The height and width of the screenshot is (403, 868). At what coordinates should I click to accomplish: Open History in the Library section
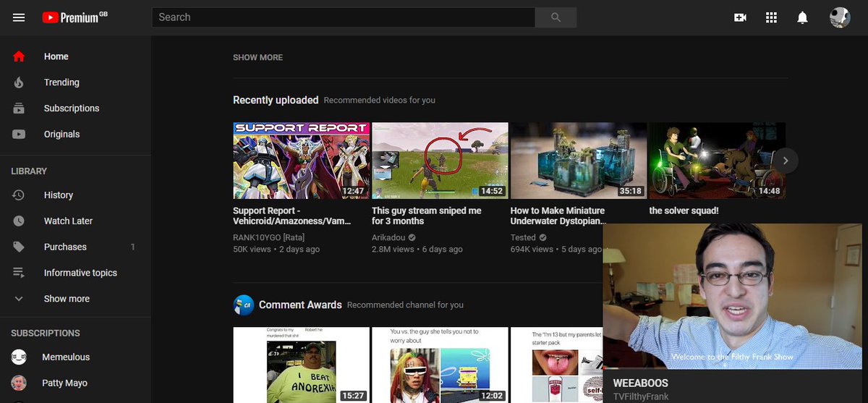point(75,195)
